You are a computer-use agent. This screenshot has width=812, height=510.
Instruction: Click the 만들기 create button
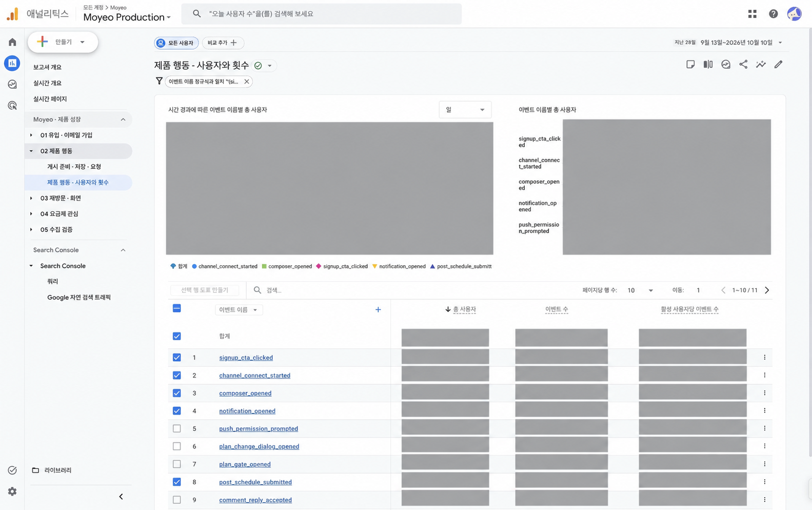pos(63,42)
